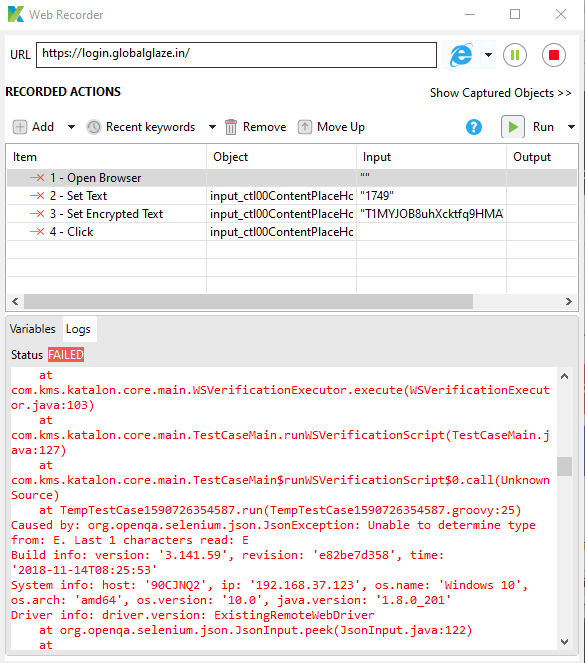Click failed step icon of Set Text row
Image resolution: width=585 pixels, height=663 pixels.
pyautogui.click(x=37, y=196)
